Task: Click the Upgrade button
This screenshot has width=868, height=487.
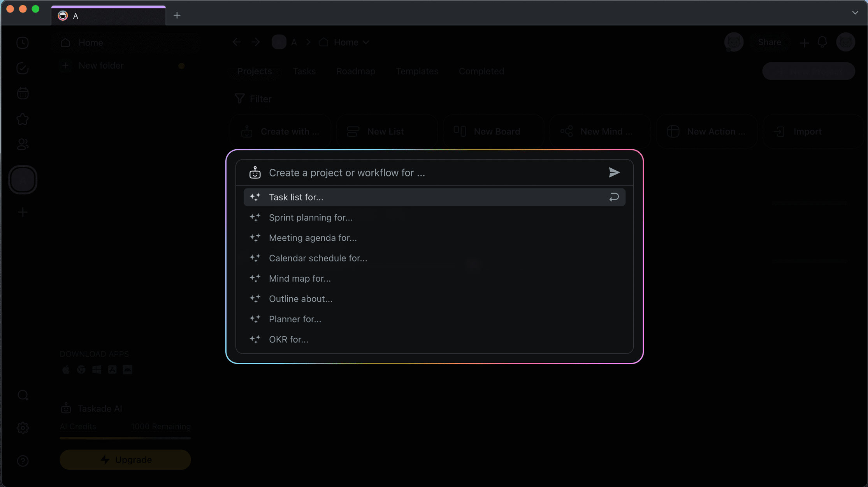Action: click(125, 460)
